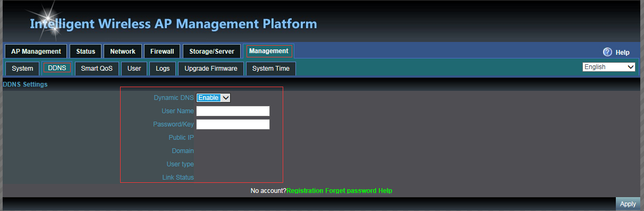Click the Public IP label
Viewport: 644px width, 211px height.
click(x=181, y=138)
